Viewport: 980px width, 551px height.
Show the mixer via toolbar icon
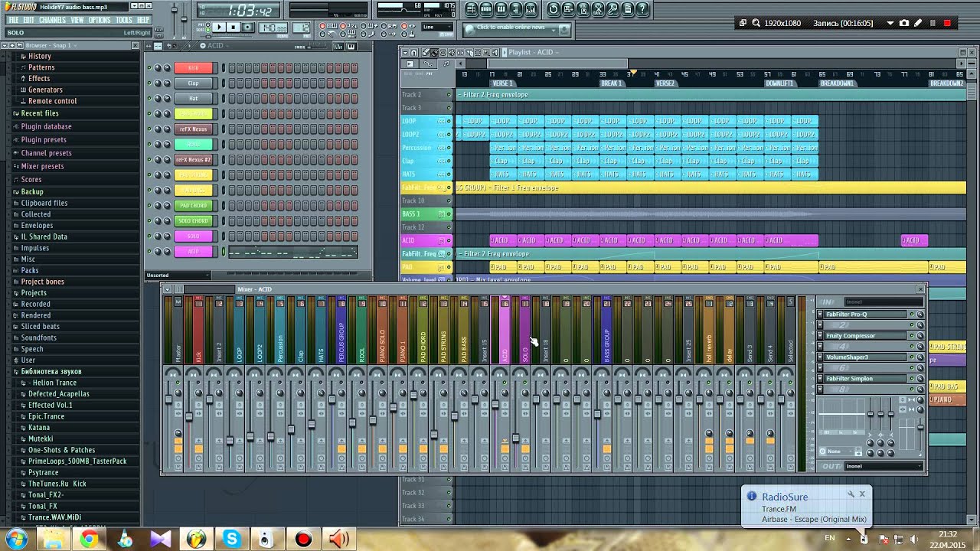(x=531, y=9)
